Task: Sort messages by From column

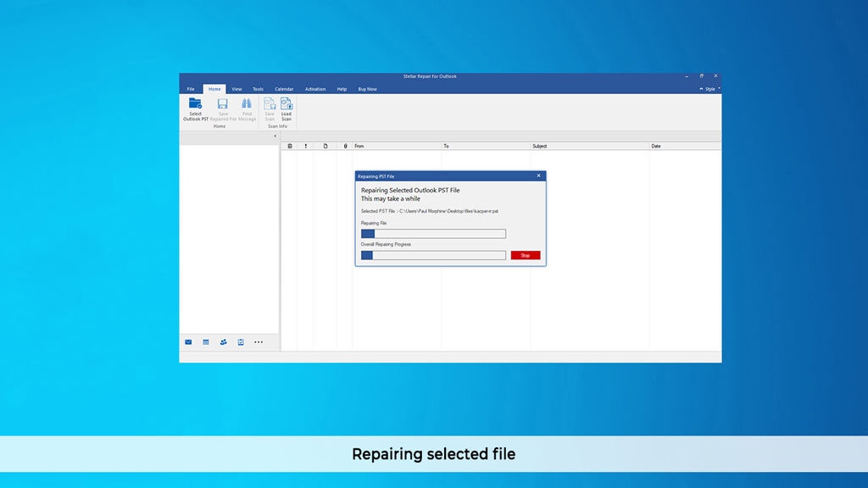Action: pyautogui.click(x=397, y=146)
